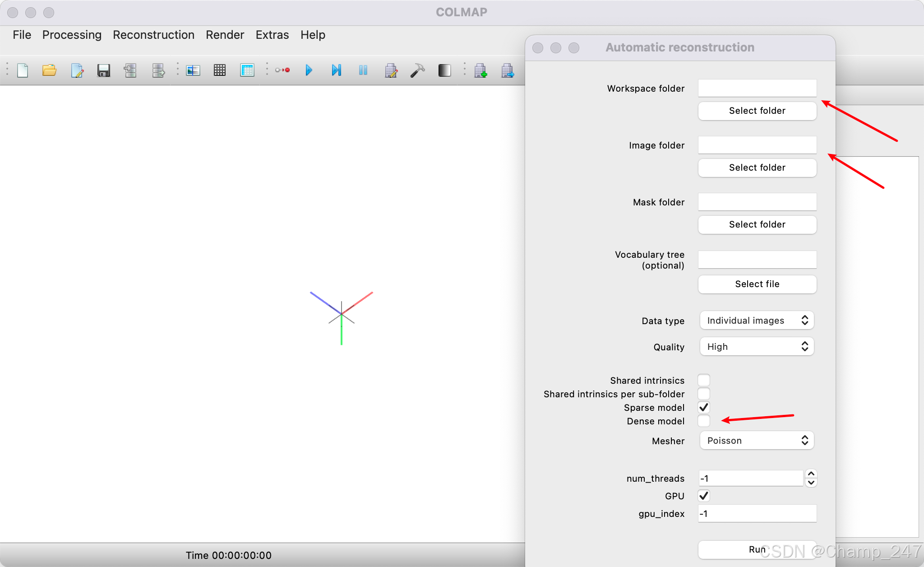The image size is (924, 567).
Task: Click the New project icon
Action: (x=23, y=70)
